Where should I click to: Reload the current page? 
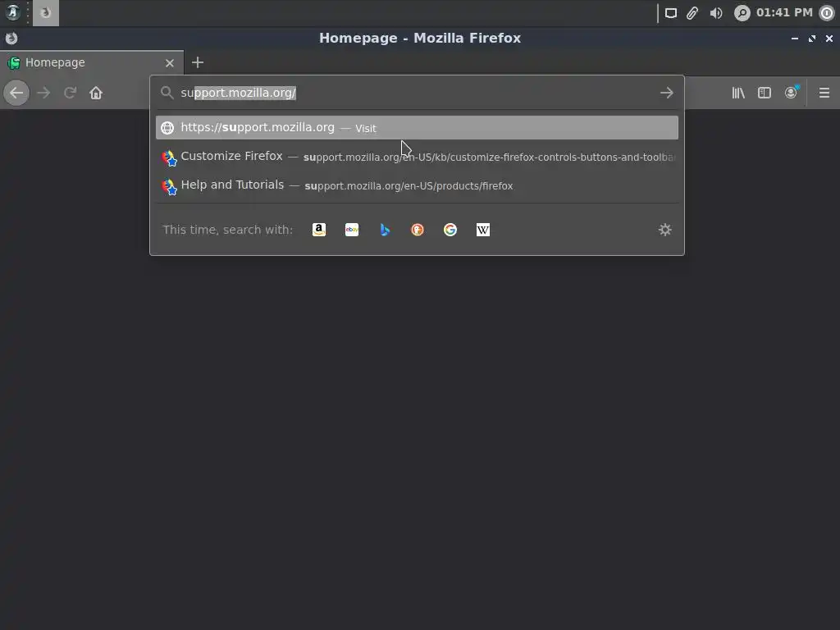70,93
